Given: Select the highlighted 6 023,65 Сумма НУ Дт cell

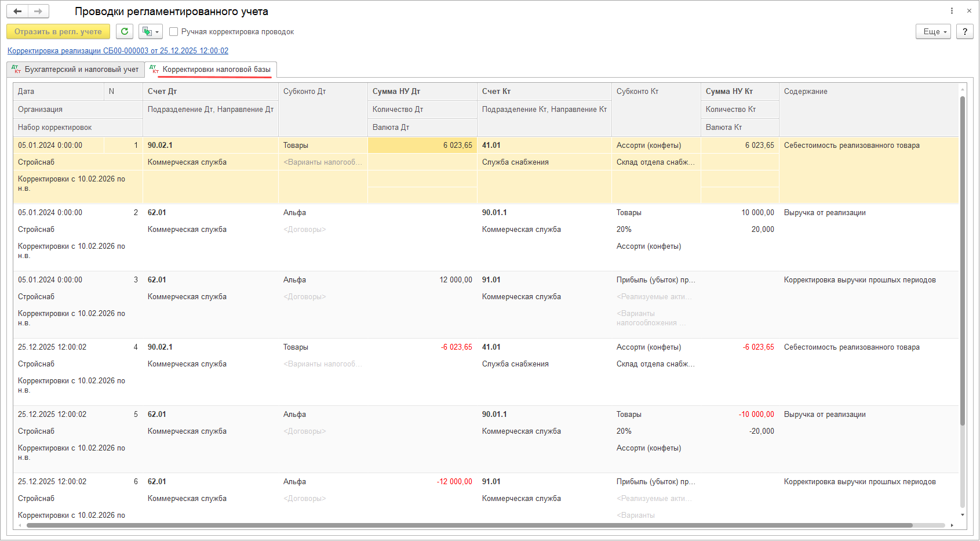Looking at the screenshot, I should coord(422,146).
